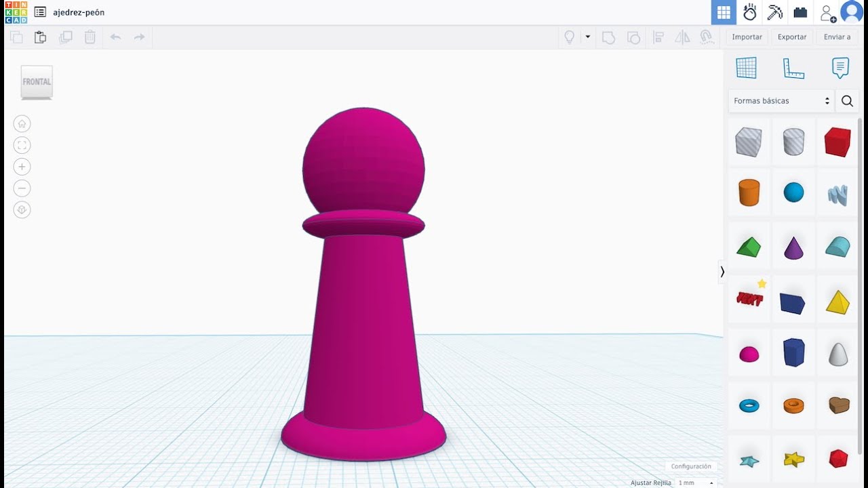Open the Formas básicas shape library dropdown
Viewport: 868px width, 488px height.
point(781,101)
